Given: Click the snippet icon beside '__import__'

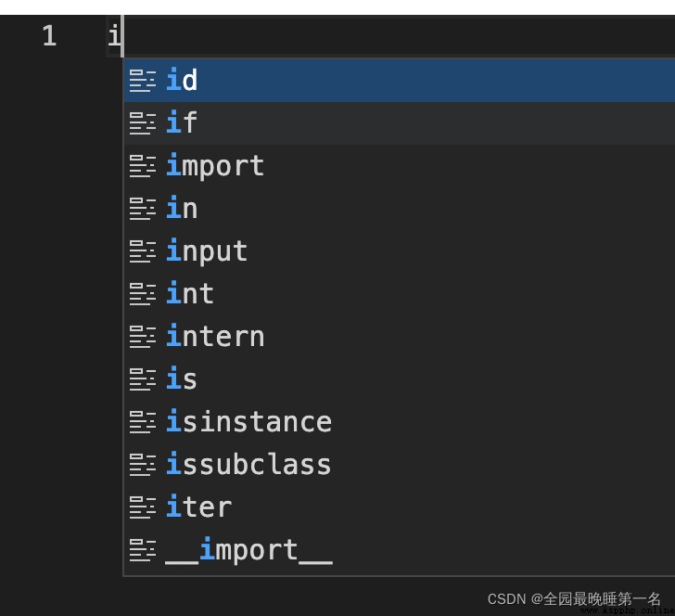Looking at the screenshot, I should 143,550.
